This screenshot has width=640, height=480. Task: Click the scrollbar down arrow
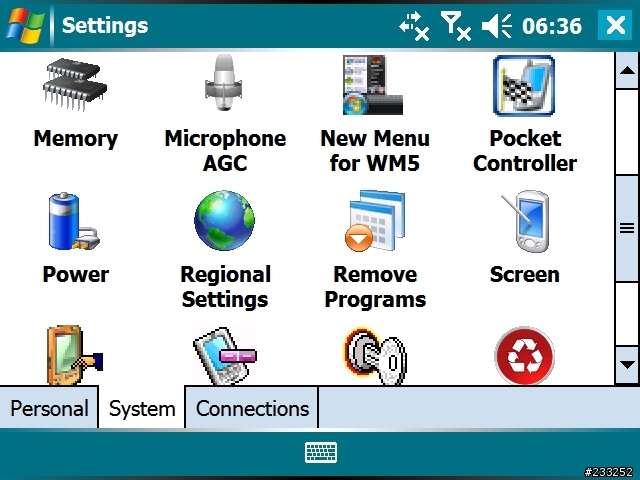pos(627,364)
